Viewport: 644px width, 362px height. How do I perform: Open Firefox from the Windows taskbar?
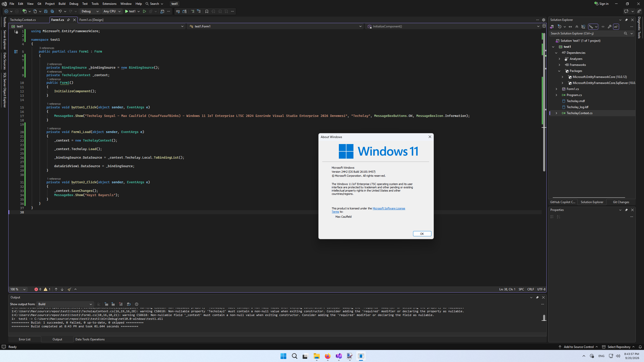tap(328, 356)
